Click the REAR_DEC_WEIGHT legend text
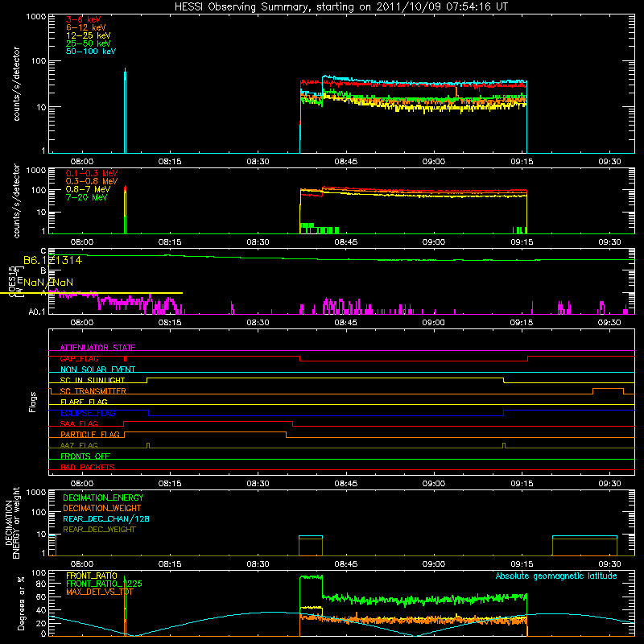The width and height of the screenshot is (644, 644). (99, 530)
